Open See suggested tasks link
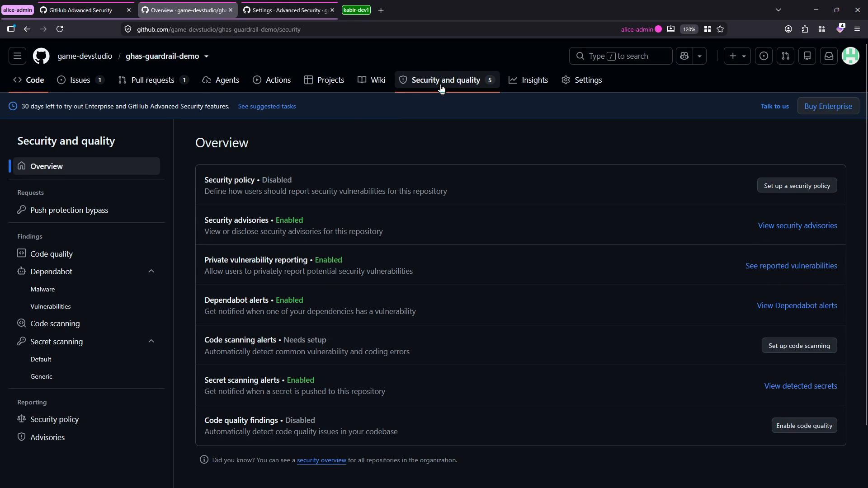868x488 pixels. (x=267, y=106)
